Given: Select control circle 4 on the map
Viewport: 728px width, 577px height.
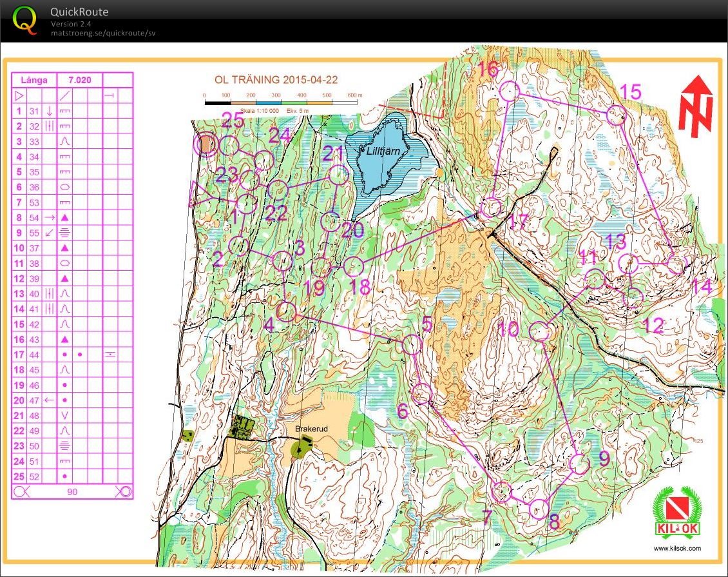Looking at the screenshot, I should click(286, 311).
